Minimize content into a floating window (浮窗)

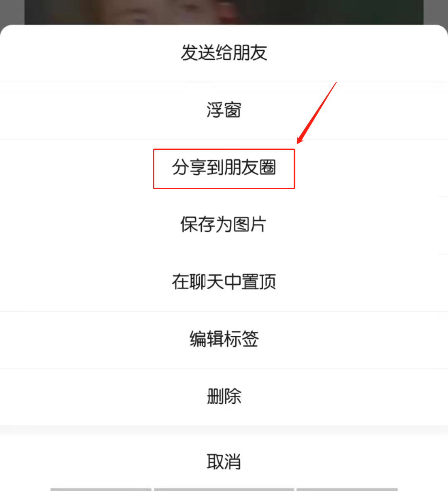coord(224,110)
